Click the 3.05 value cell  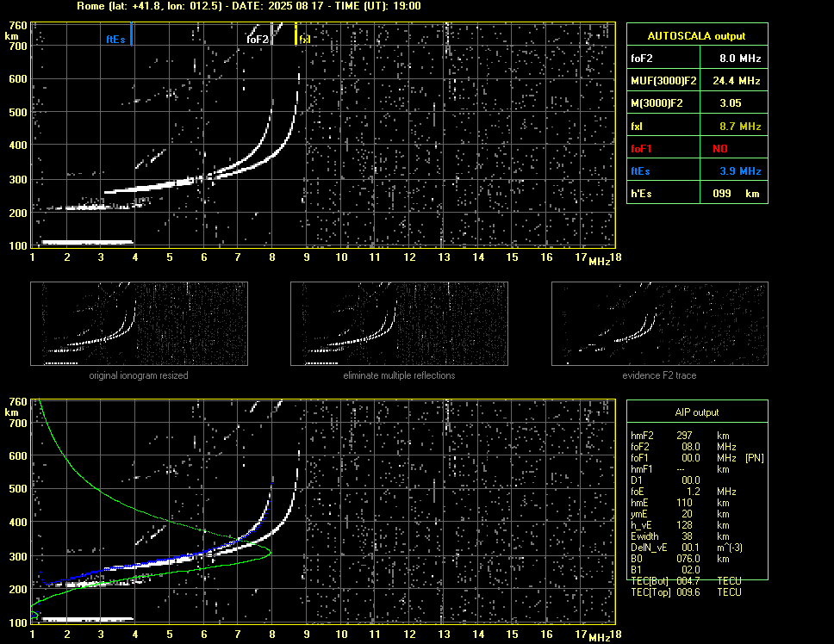tap(734, 103)
